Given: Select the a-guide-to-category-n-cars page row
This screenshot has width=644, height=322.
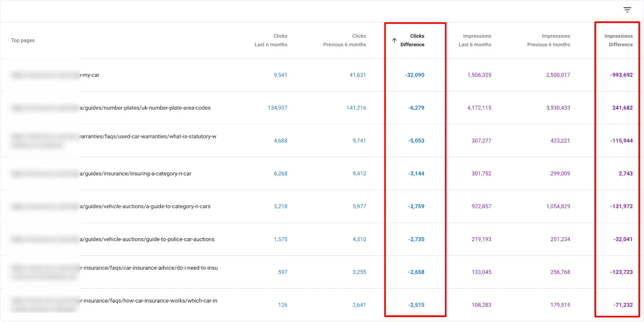Looking at the screenshot, I should pos(145,207).
